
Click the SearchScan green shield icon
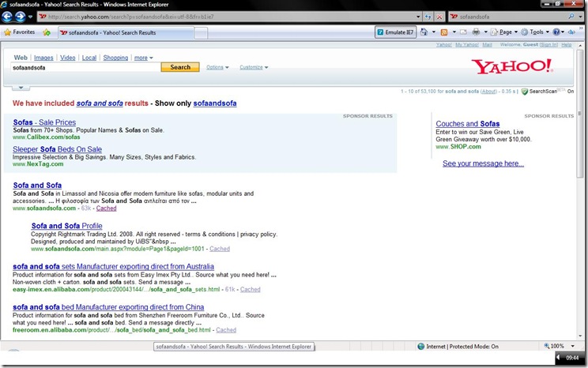click(x=525, y=92)
